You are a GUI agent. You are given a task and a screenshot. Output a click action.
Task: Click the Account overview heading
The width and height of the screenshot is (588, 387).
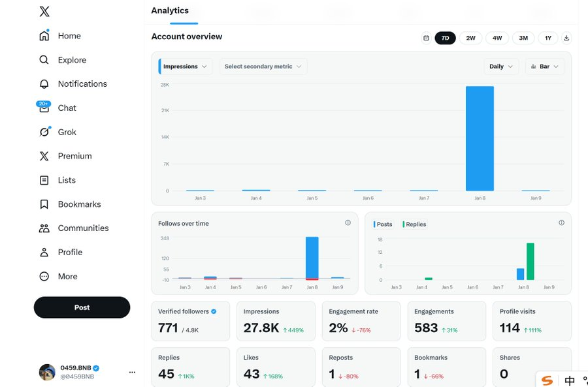(187, 37)
